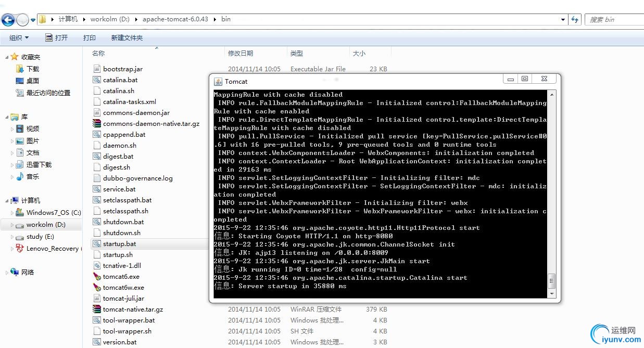
Task: Click the 打印 toolbar button
Action: coord(90,37)
